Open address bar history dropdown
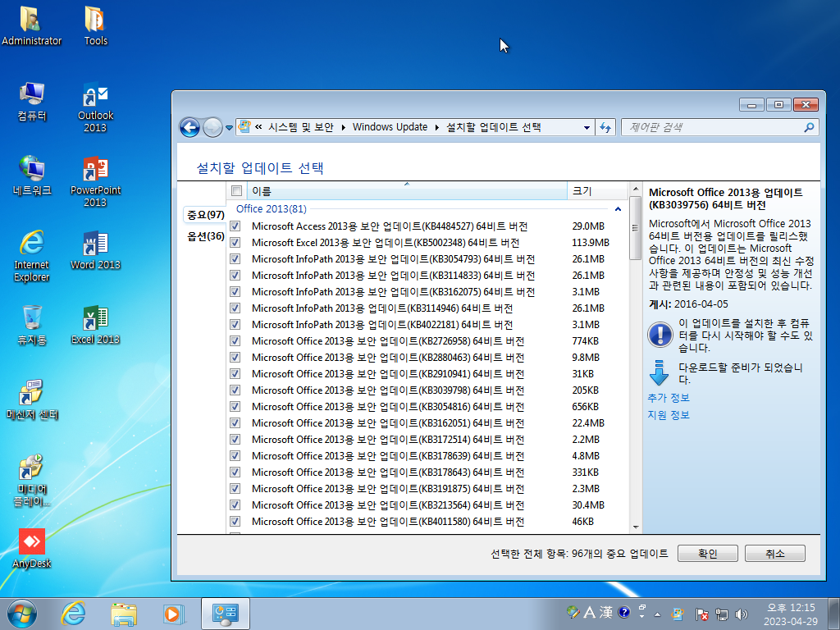840x630 pixels. point(587,127)
